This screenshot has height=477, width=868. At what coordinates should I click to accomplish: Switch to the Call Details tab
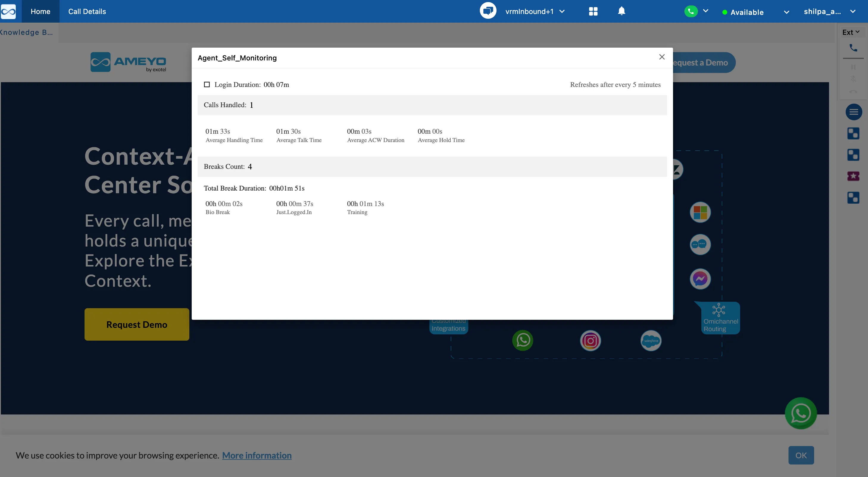coord(87,11)
